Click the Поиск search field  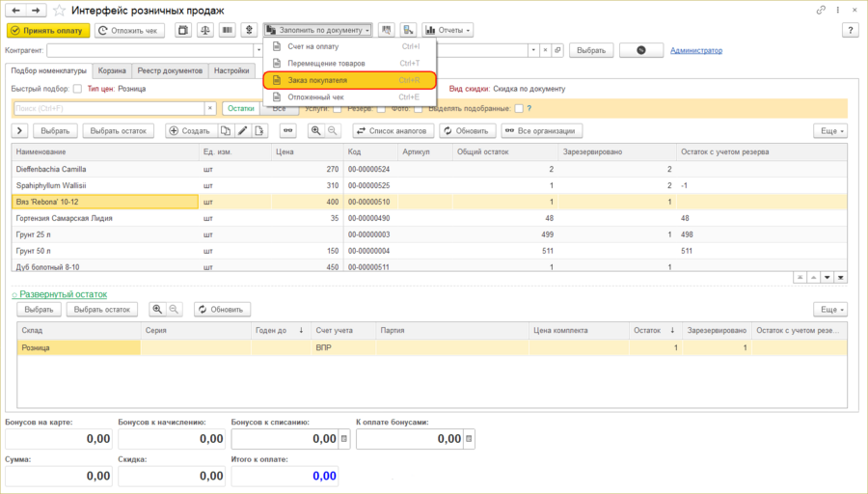(108, 109)
